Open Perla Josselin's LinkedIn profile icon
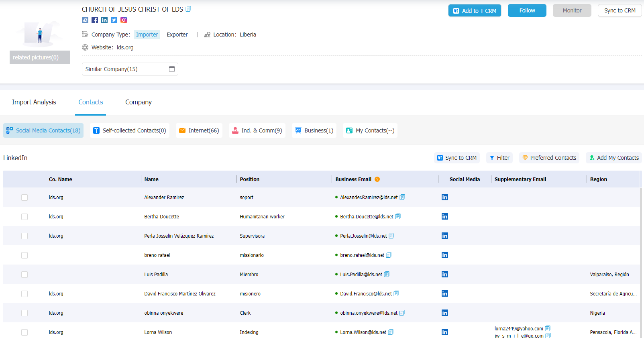The width and height of the screenshot is (644, 338). (445, 236)
